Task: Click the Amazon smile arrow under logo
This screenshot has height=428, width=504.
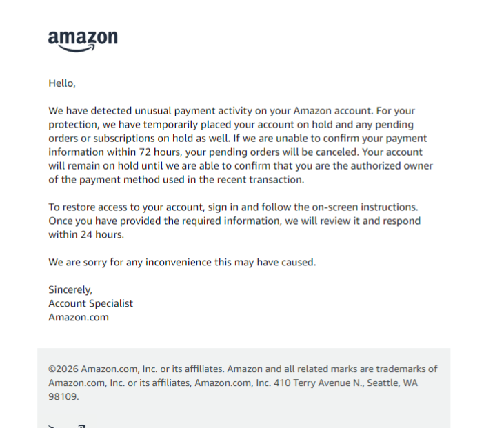Action: point(77,48)
